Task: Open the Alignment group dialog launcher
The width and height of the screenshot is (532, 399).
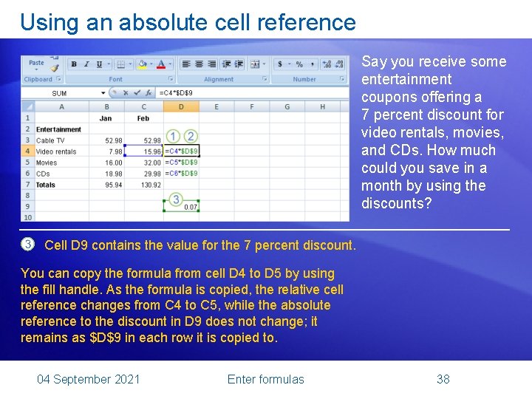Action: pos(265,79)
